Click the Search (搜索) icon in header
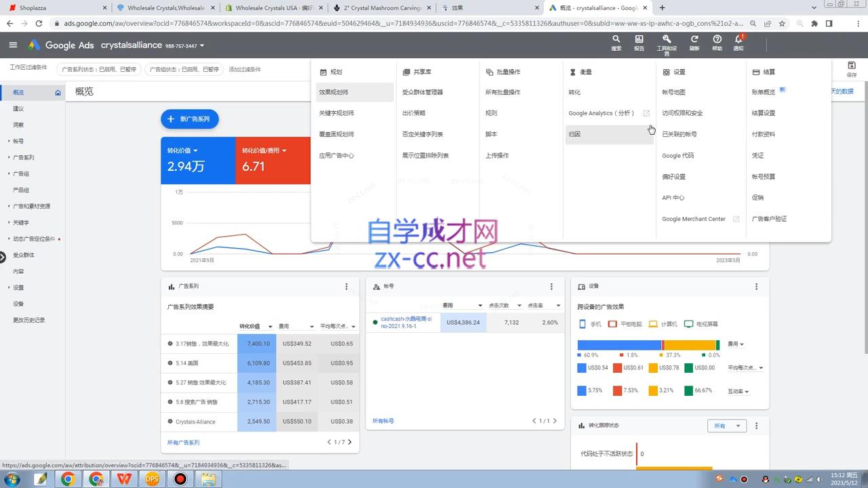Viewport: 868px width, 488px height. [x=616, y=43]
